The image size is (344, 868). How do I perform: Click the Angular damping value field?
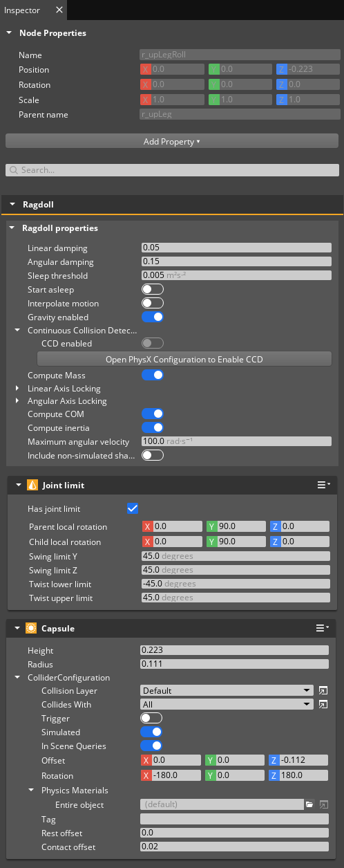(236, 261)
